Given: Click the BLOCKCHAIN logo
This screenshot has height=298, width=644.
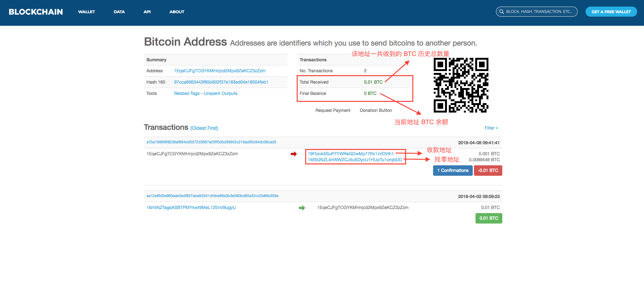Looking at the screenshot, I should pos(36,12).
